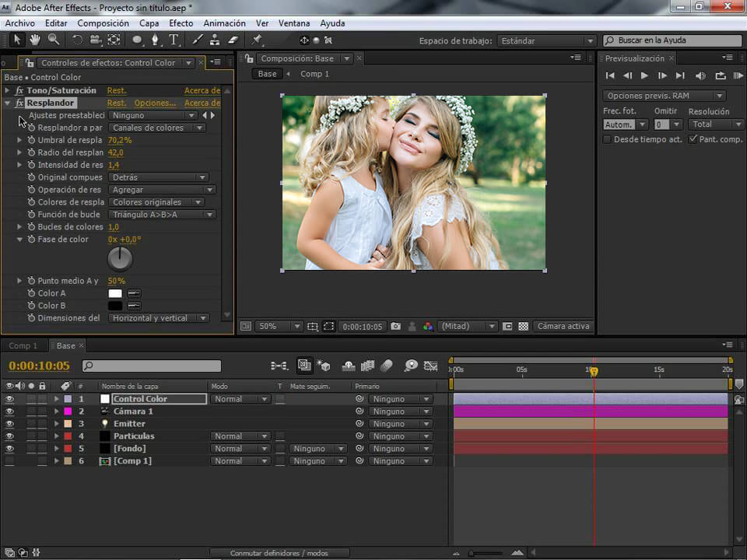
Task: Expand the Partículas layer properties
Action: 56,436
